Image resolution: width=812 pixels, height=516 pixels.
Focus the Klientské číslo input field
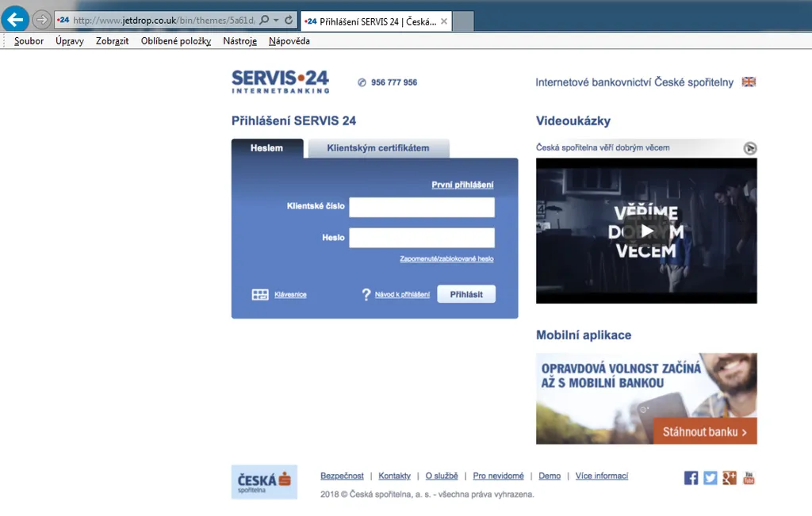pyautogui.click(x=422, y=207)
